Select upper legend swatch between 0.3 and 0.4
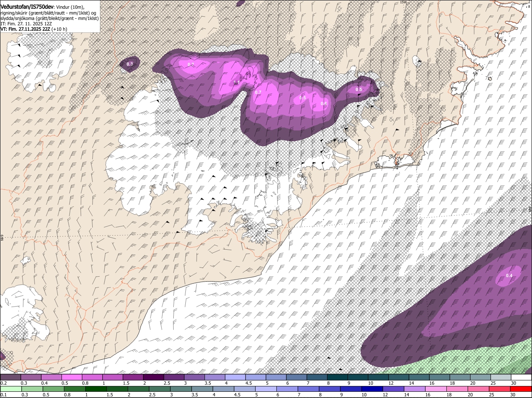Screen dimensions: 532x398 coord(31,377)
